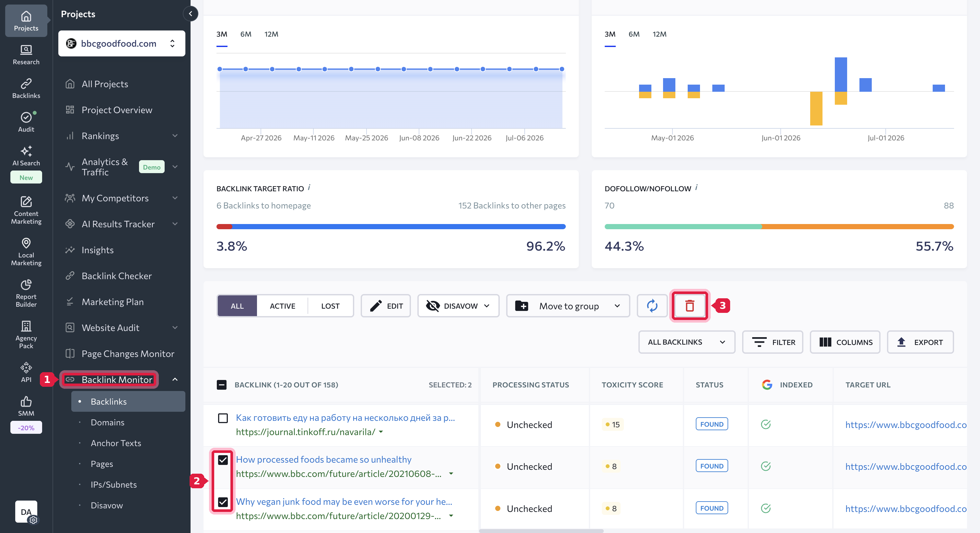
Task: Switch left chart to 12M tab
Action: [271, 34]
